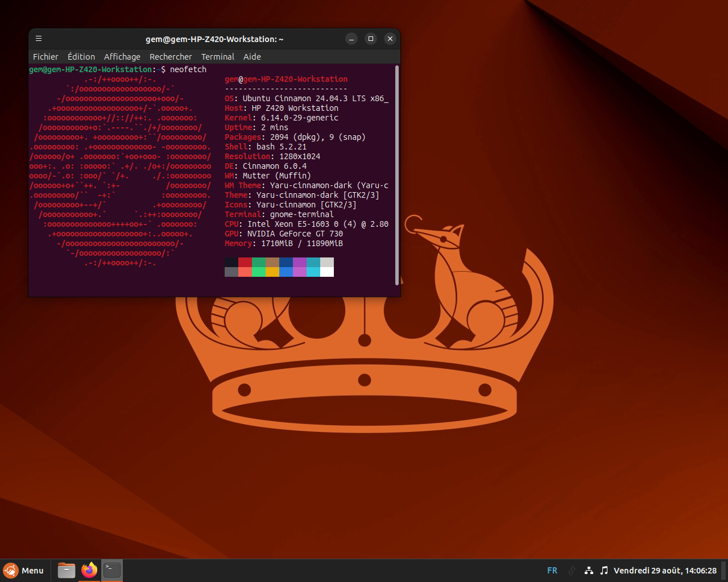Click the DE: Cinnamon 6.0.4 line
This screenshot has width=728, height=582.
click(x=266, y=166)
